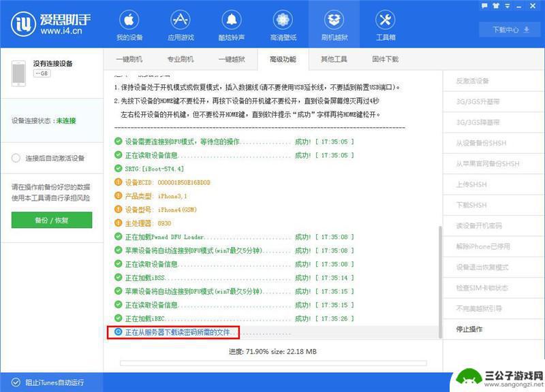Open 下载中心 download button
This screenshot has height=392, width=545.
[511, 29]
